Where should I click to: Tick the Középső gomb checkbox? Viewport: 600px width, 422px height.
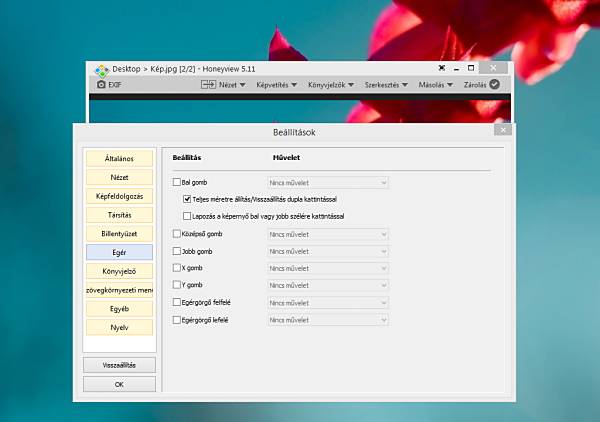coord(176,233)
